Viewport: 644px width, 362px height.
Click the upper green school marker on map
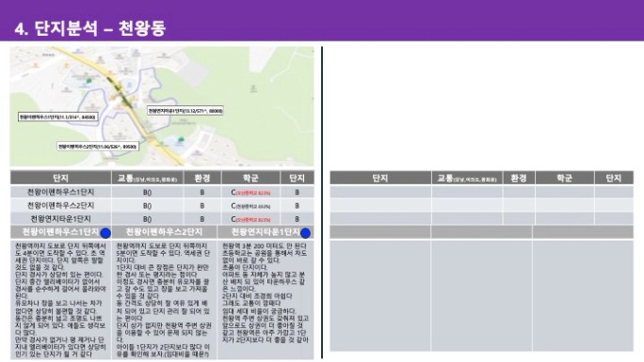coord(89,81)
